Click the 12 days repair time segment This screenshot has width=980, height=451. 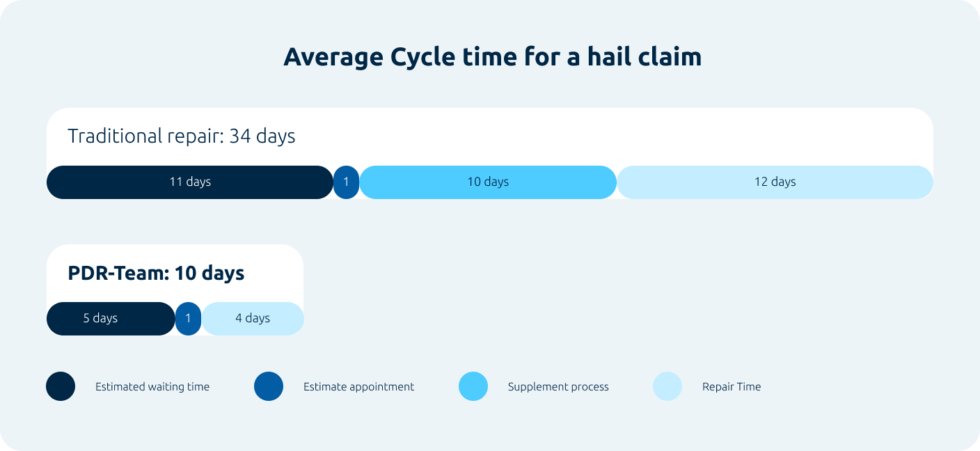click(775, 182)
